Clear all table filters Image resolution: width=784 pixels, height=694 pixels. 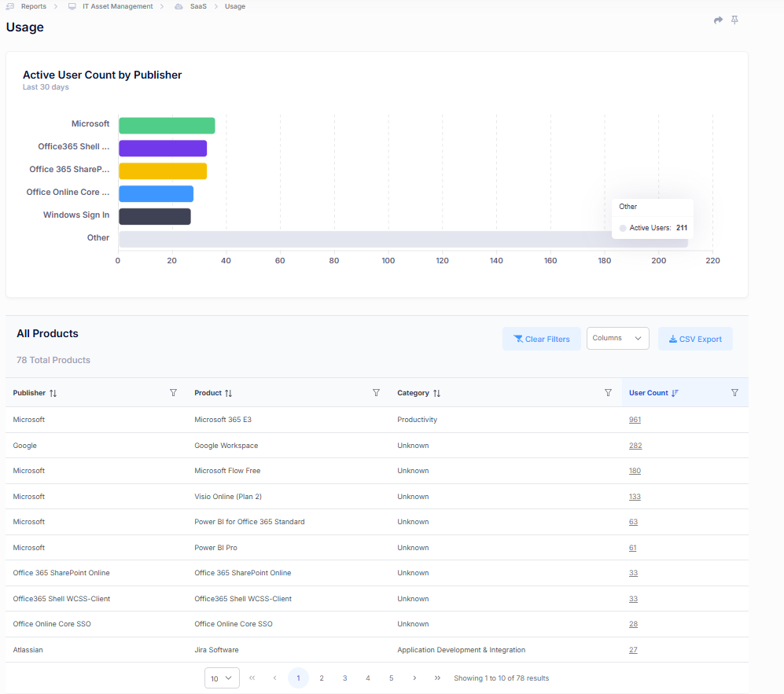[542, 339]
